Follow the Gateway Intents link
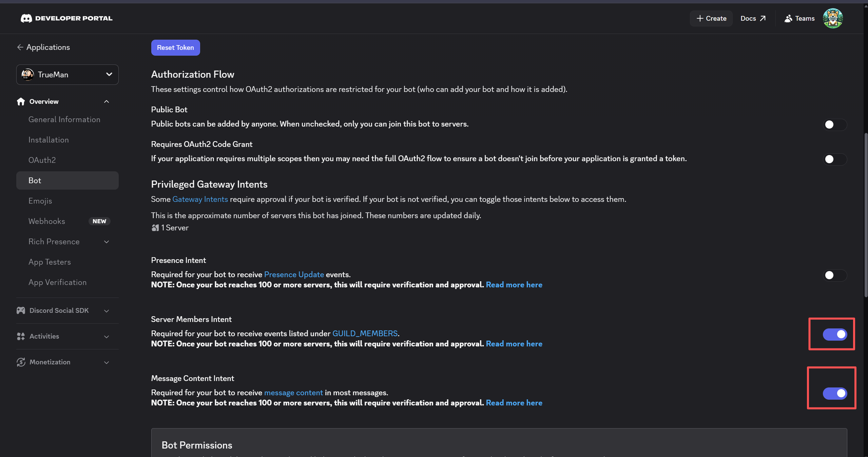Viewport: 868px width, 457px height. click(200, 199)
